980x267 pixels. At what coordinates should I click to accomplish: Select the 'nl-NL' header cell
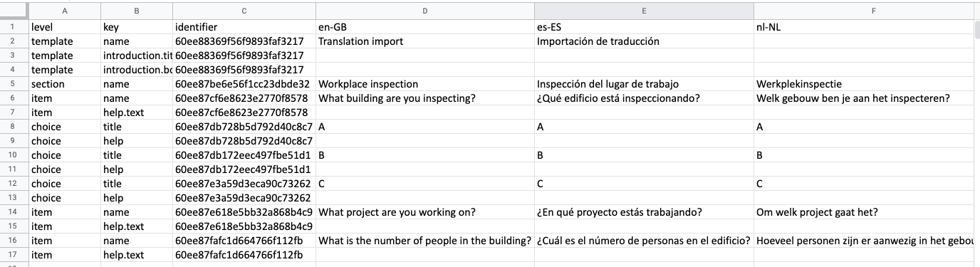pos(863,27)
